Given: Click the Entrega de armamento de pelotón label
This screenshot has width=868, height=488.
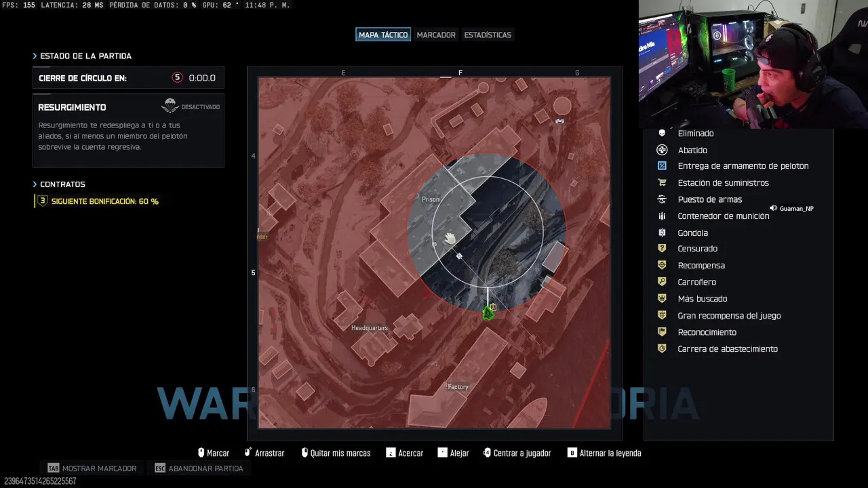Looking at the screenshot, I should pyautogui.click(x=743, y=166).
